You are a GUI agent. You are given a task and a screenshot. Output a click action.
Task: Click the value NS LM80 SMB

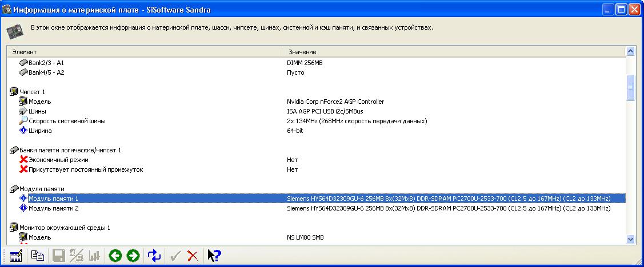pos(305,237)
